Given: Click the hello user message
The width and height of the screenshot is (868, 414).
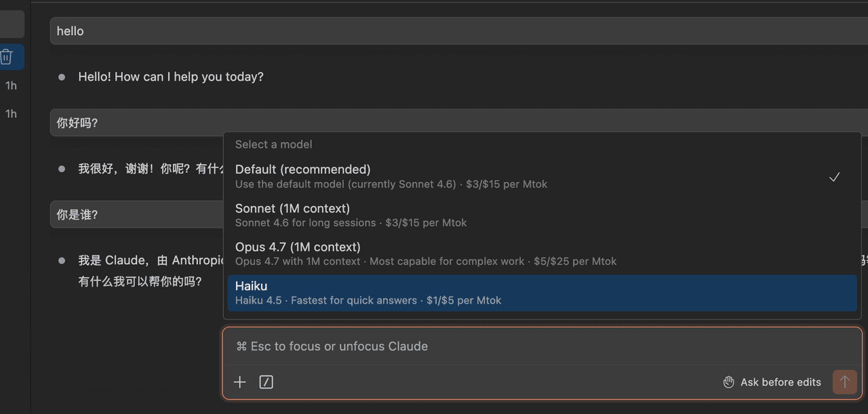Looking at the screenshot, I should pyautogui.click(x=71, y=31).
